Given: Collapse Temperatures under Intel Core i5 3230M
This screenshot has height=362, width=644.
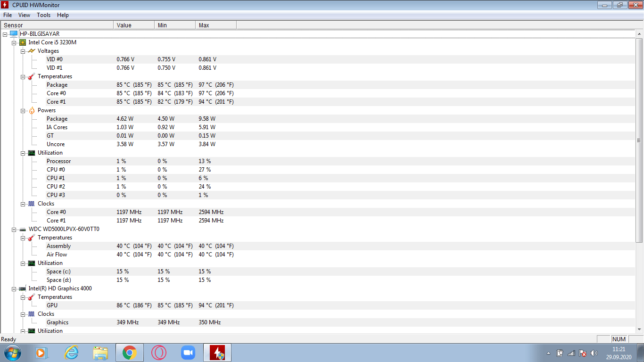Looking at the screenshot, I should click(x=23, y=76).
